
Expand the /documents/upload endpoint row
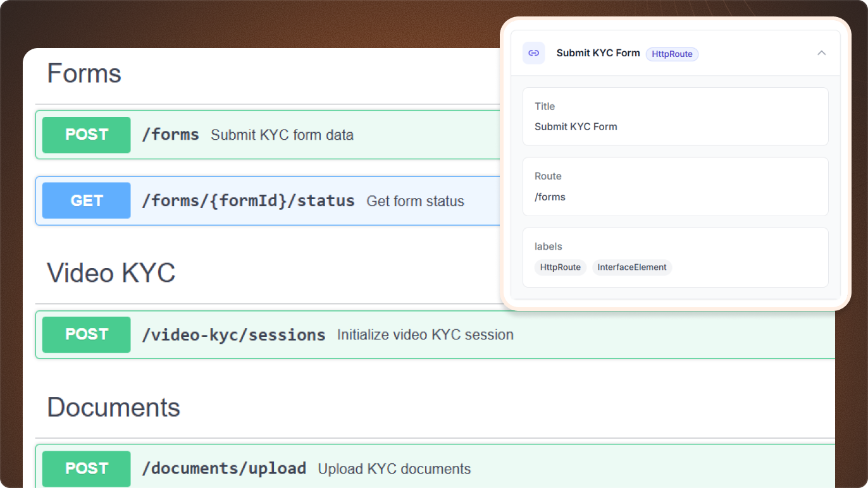tap(435, 467)
